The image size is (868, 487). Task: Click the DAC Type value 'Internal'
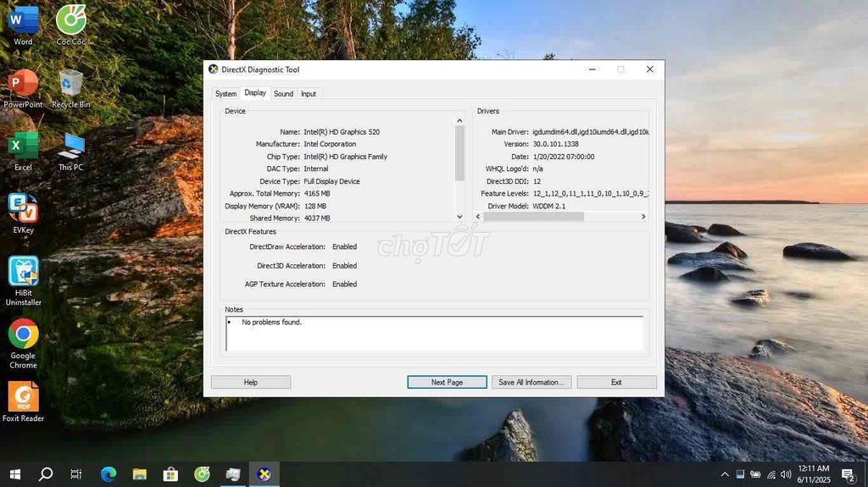[x=315, y=169]
